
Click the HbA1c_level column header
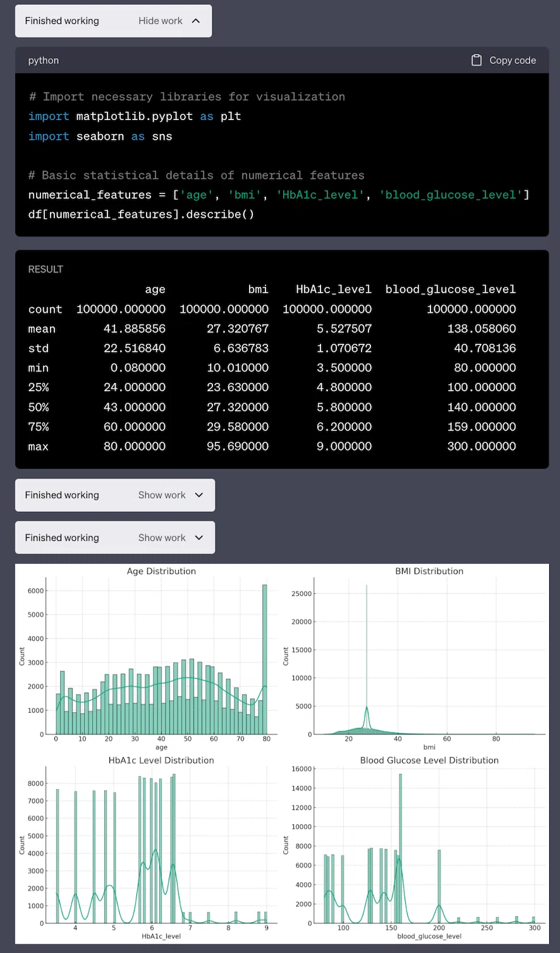pos(334,289)
